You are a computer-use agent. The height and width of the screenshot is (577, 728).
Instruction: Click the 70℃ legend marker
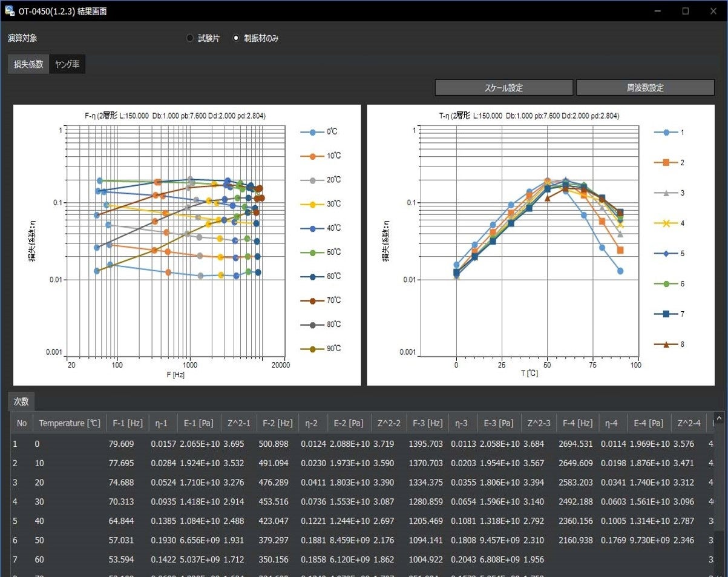pos(312,300)
